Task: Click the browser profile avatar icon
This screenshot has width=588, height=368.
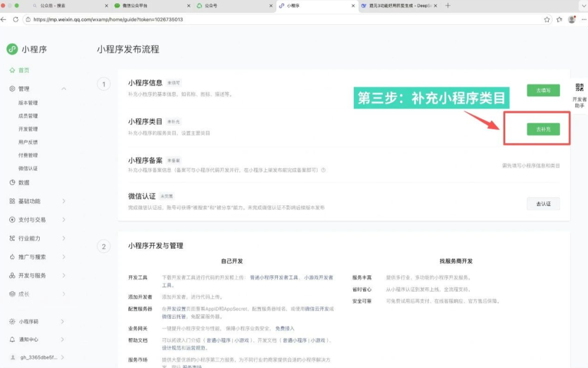Action: tap(572, 20)
